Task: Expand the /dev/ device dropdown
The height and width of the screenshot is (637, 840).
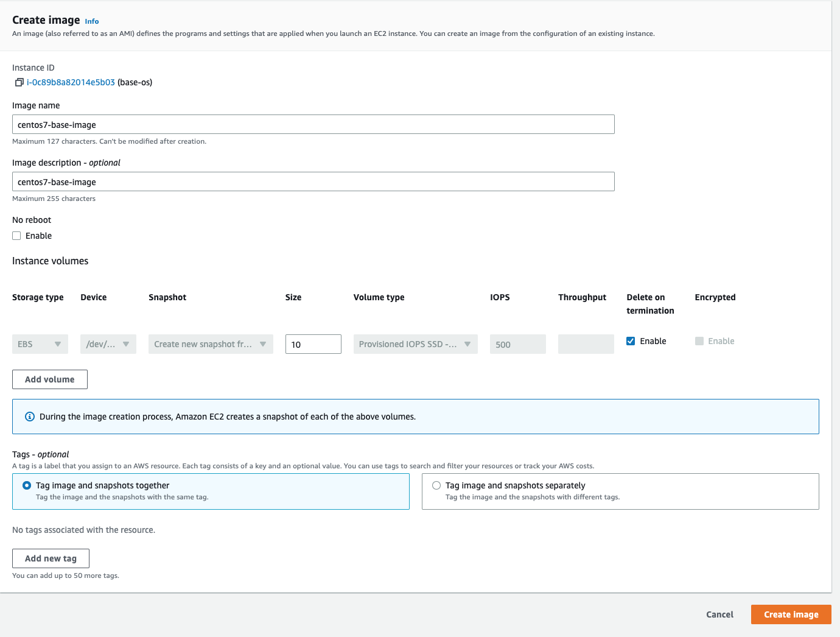Action: [x=108, y=344]
